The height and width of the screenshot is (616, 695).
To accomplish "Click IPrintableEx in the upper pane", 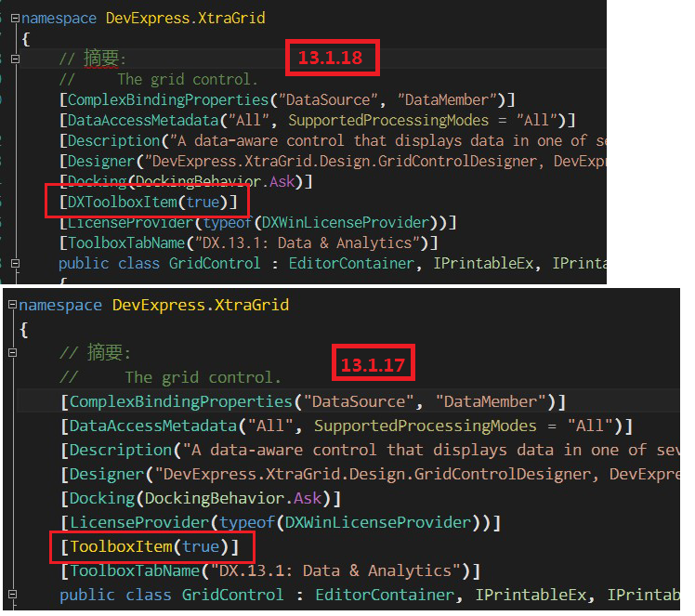I will click(483, 263).
